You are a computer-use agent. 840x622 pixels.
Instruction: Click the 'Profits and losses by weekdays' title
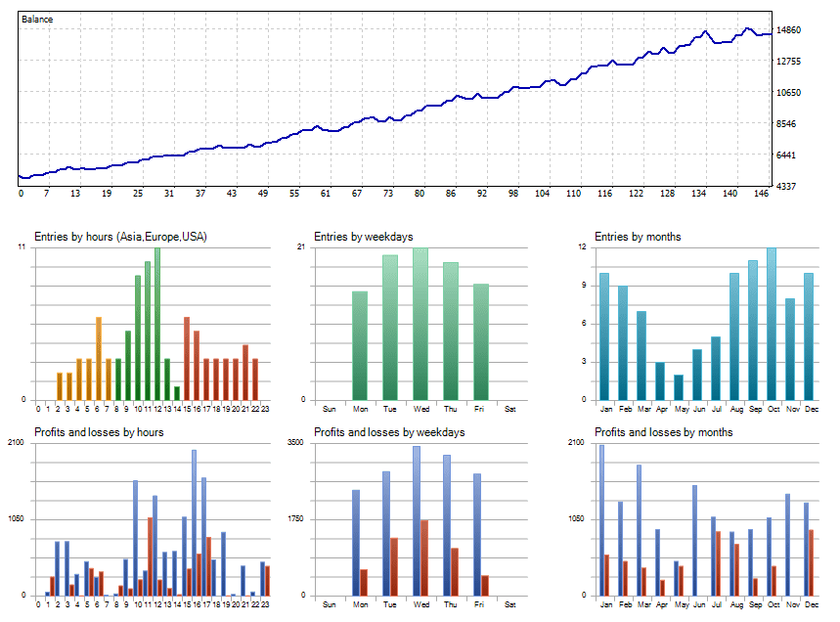(389, 432)
